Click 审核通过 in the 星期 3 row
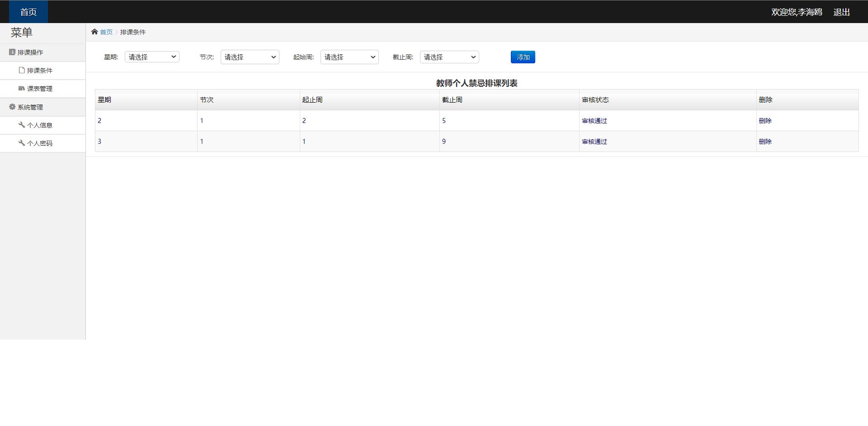This screenshot has height=426, width=868. coord(594,142)
